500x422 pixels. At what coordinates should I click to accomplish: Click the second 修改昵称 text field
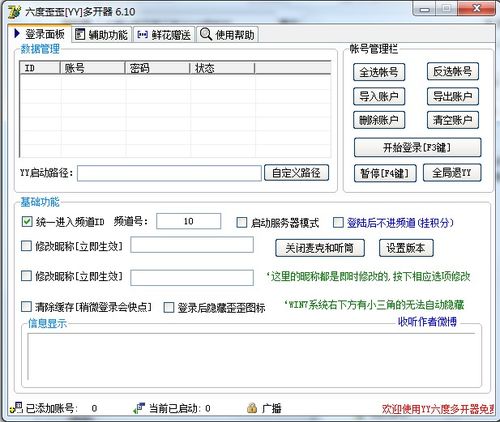click(x=192, y=278)
